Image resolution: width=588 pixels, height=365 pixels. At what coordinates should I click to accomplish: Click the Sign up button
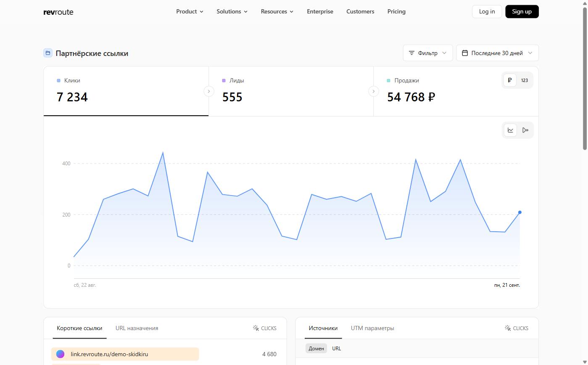click(x=522, y=11)
